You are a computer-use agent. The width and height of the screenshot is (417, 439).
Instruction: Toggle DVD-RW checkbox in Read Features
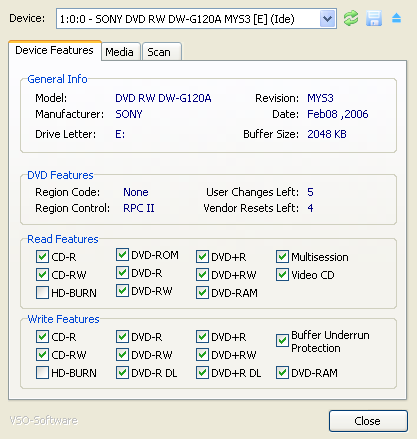tap(122, 291)
